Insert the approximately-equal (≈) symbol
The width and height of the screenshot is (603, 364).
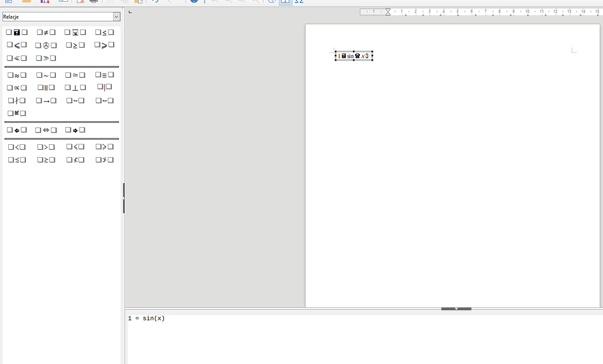[16, 75]
